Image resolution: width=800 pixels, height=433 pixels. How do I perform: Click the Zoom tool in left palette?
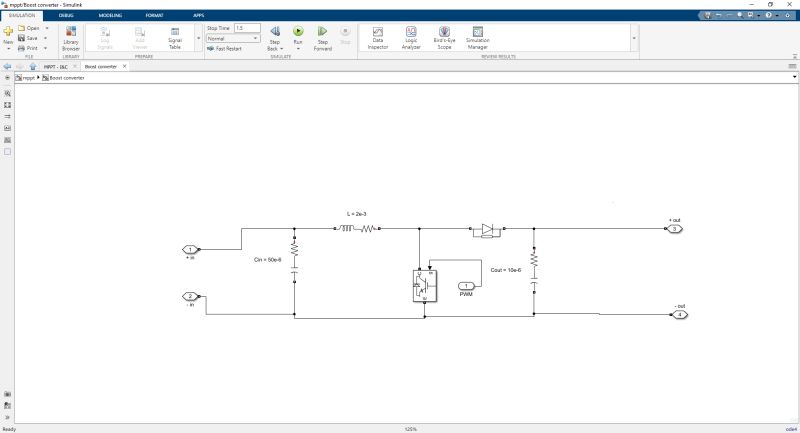point(7,93)
